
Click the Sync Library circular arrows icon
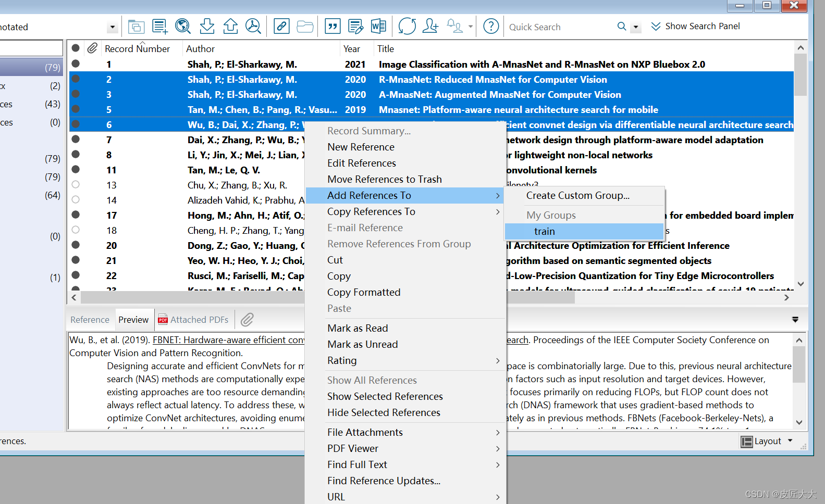pos(407,26)
